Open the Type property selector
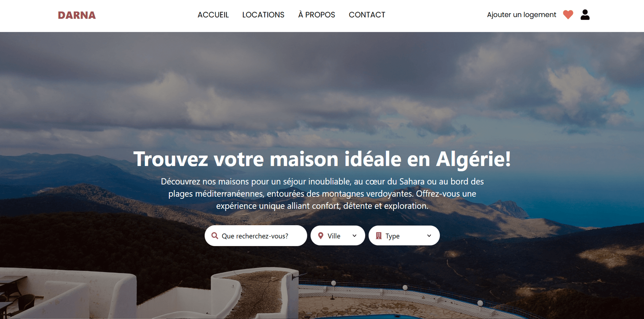This screenshot has width=644, height=319. [404, 236]
